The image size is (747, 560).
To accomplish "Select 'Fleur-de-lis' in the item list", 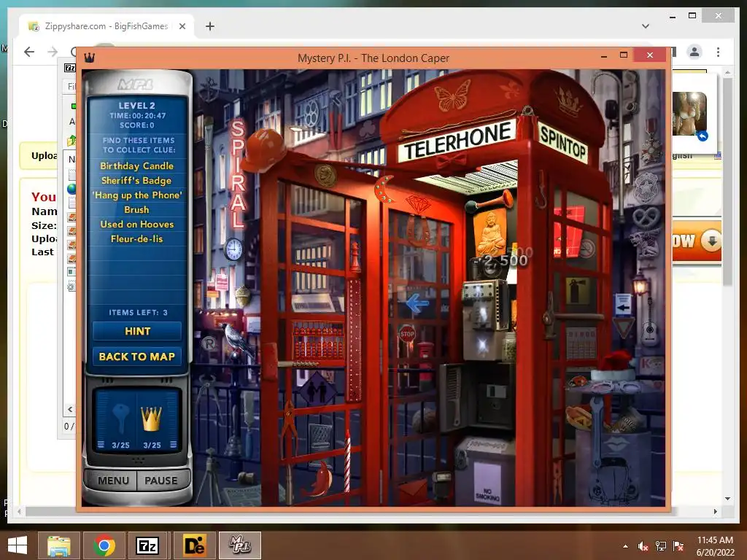I will click(x=136, y=238).
